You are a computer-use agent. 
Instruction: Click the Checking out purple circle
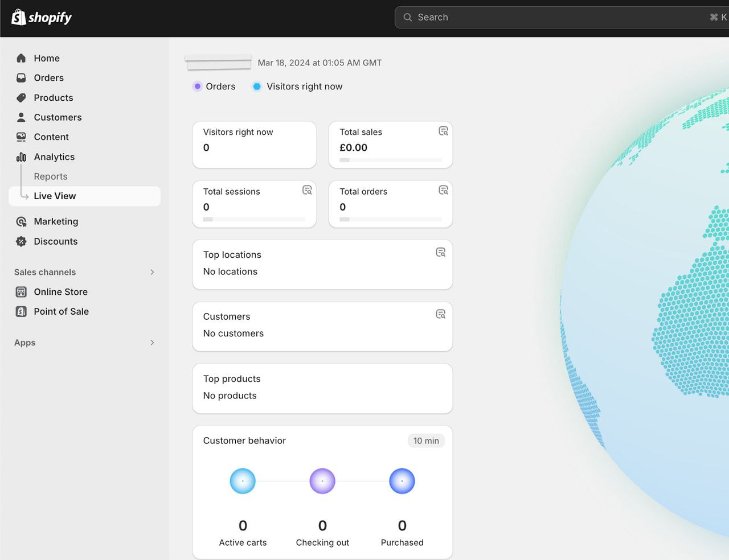point(322,481)
